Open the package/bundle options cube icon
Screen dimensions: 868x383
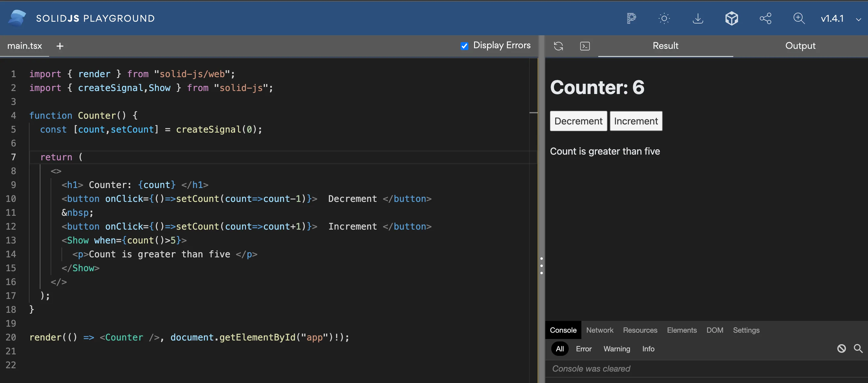[731, 18]
